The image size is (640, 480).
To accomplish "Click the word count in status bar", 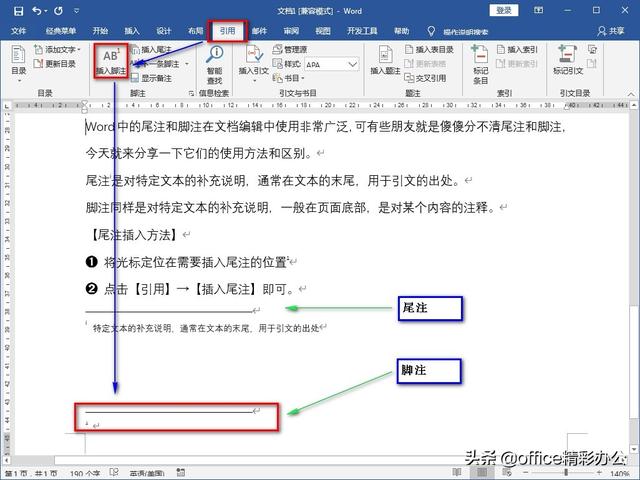I will (84, 473).
